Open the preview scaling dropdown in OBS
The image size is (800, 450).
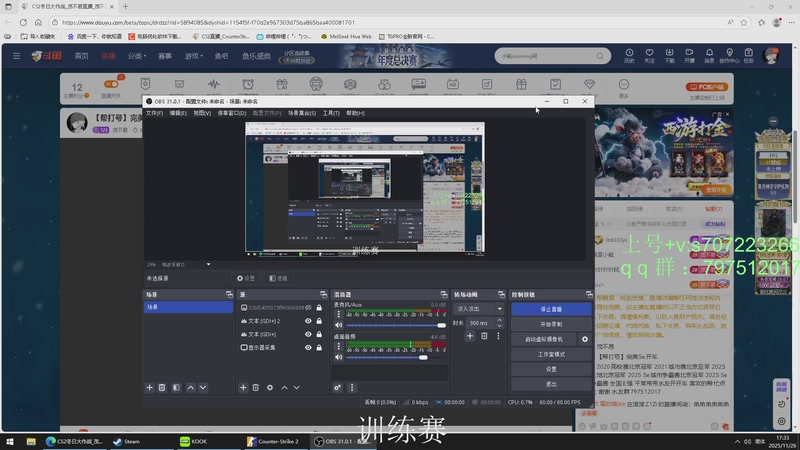point(208,264)
